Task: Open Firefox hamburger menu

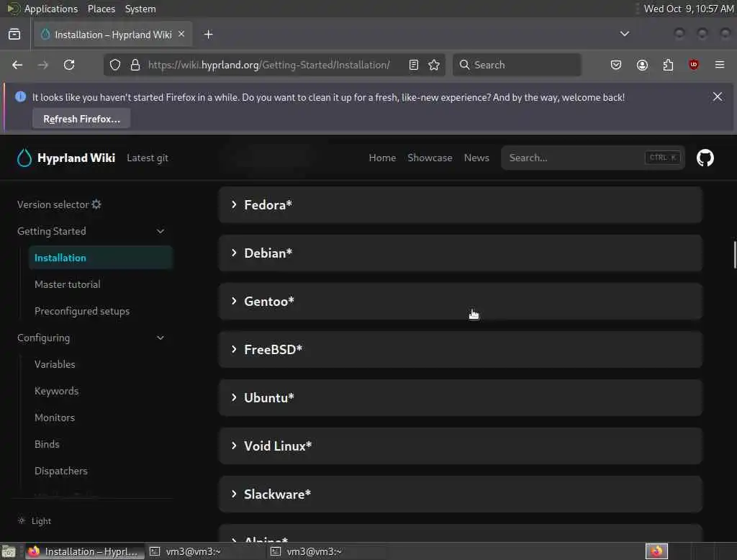Action: 720,65
